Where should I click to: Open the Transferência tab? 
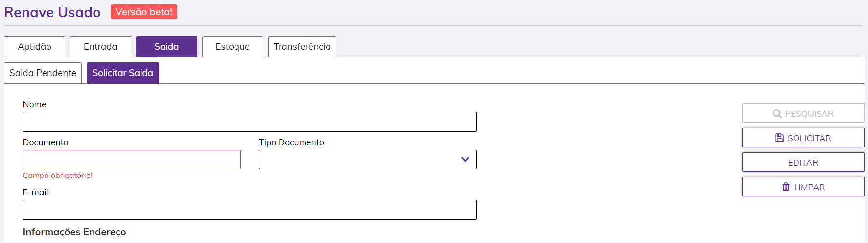tap(302, 46)
